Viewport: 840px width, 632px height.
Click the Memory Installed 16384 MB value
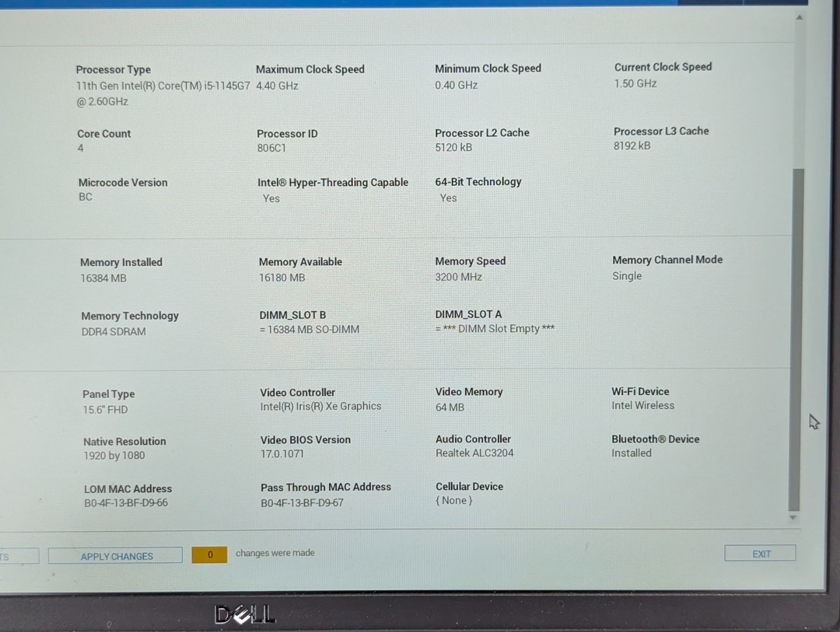(103, 278)
